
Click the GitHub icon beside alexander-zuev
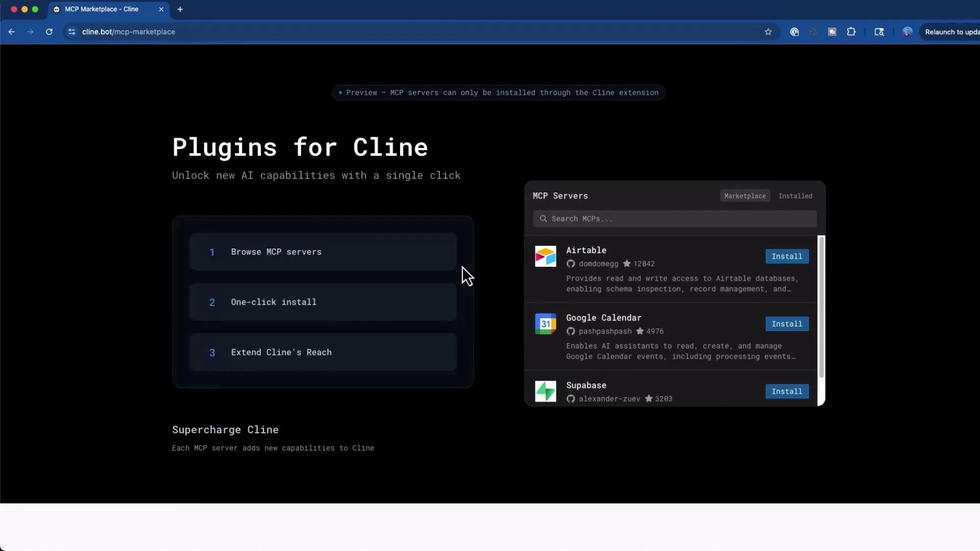pyautogui.click(x=570, y=399)
